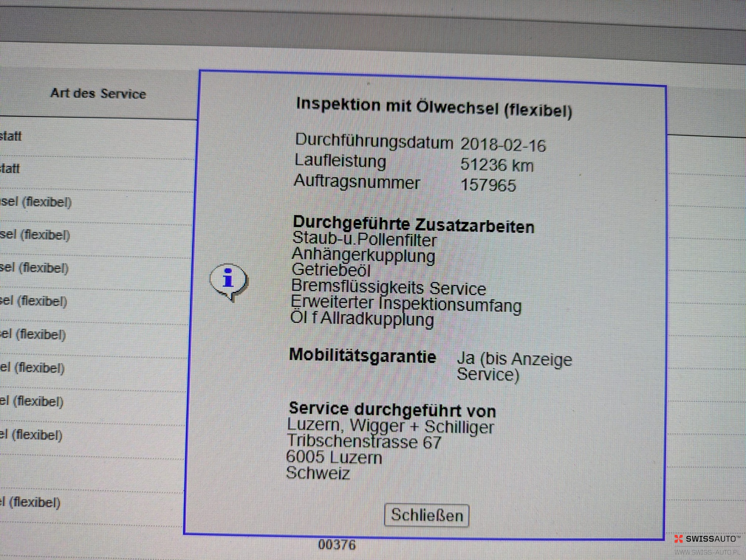Image resolution: width=746 pixels, height=560 pixels.
Task: Select the Anhängerkupplung entry
Action: click(363, 255)
